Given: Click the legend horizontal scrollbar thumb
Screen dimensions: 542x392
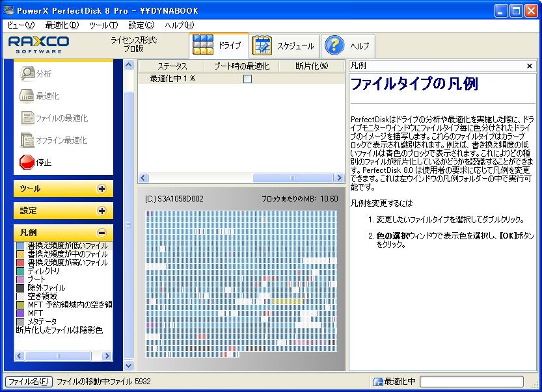Looking at the screenshot, I should click(58, 356).
